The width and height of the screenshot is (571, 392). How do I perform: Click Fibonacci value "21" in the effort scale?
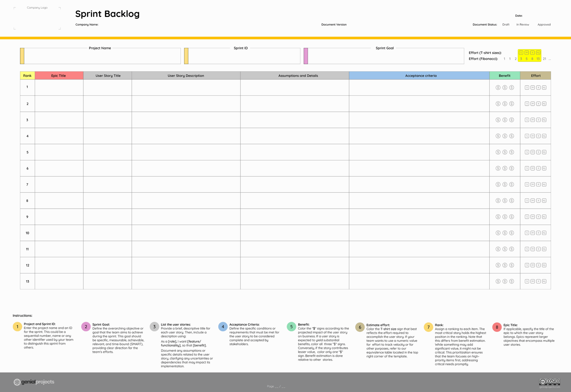tap(545, 59)
